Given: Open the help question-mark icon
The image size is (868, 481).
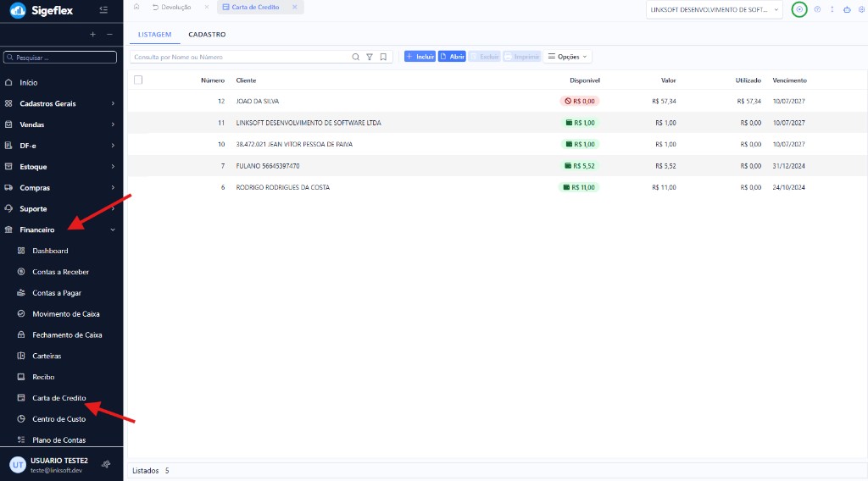Looking at the screenshot, I should click(x=817, y=9).
